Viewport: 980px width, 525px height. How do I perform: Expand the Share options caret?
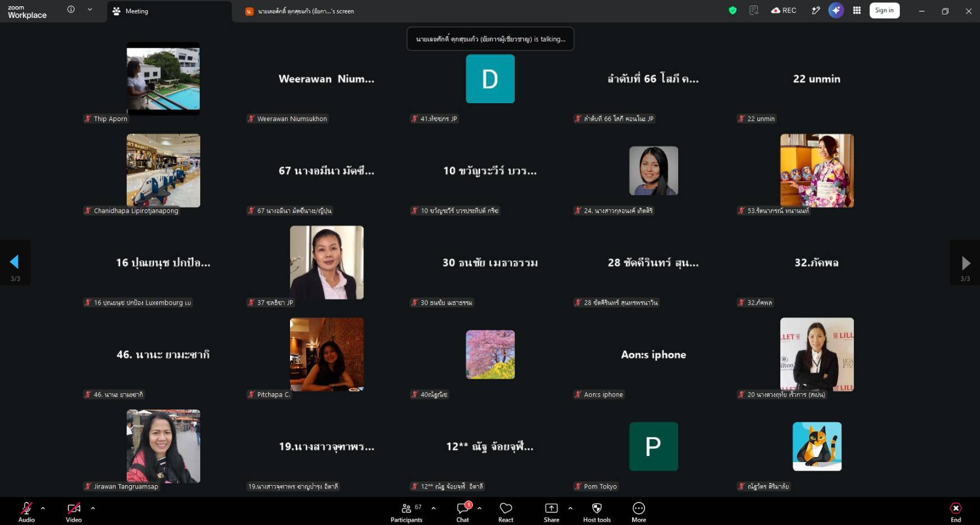570,508
